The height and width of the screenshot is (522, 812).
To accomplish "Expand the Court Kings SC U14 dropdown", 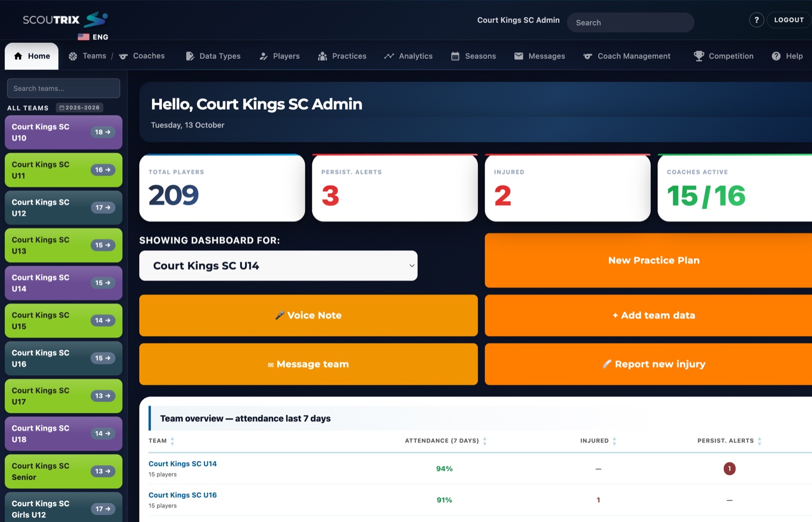I will (278, 266).
